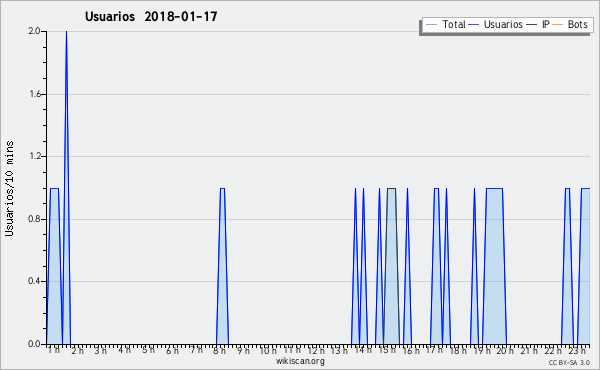The height and width of the screenshot is (370, 600).
Task: Click the peak of the 2.0 spike
Action: coord(66,32)
